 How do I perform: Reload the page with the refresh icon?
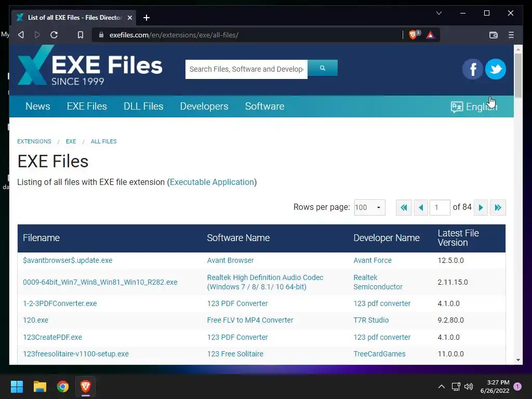(54, 35)
